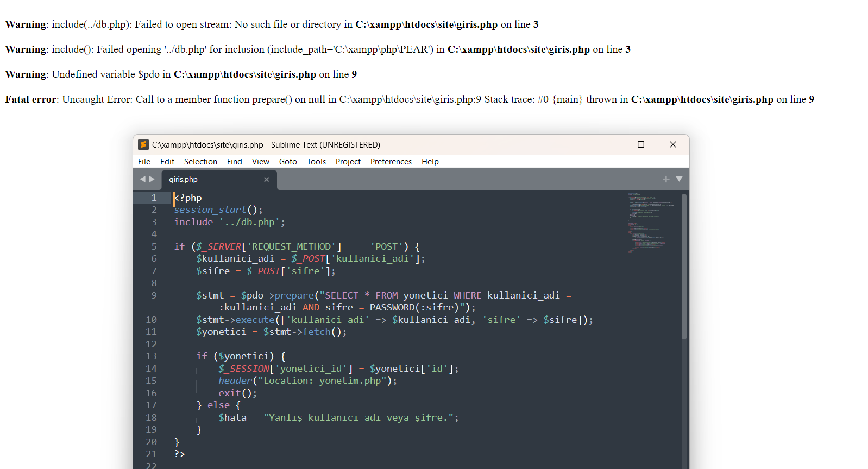Click the vertical editor scrollbar
Screen dimensions: 868x469
(684, 266)
